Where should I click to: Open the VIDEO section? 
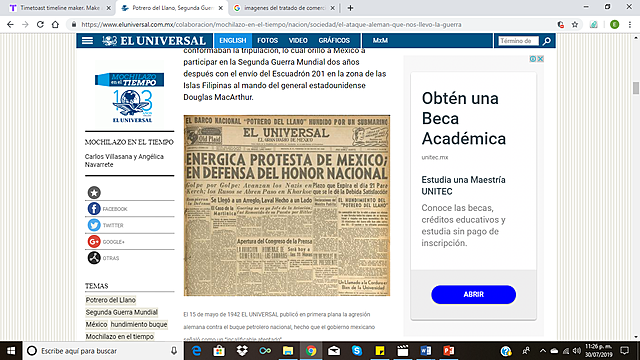[298, 40]
